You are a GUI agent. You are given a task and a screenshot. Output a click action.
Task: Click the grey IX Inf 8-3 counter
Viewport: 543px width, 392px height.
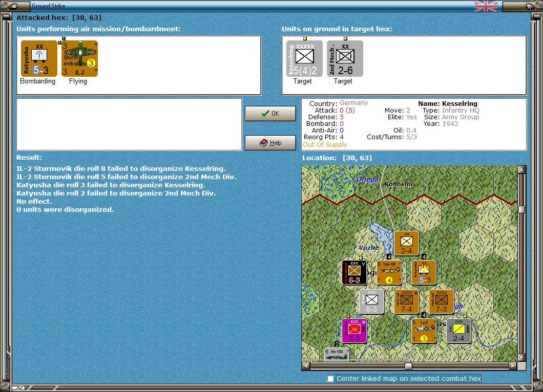point(371,301)
